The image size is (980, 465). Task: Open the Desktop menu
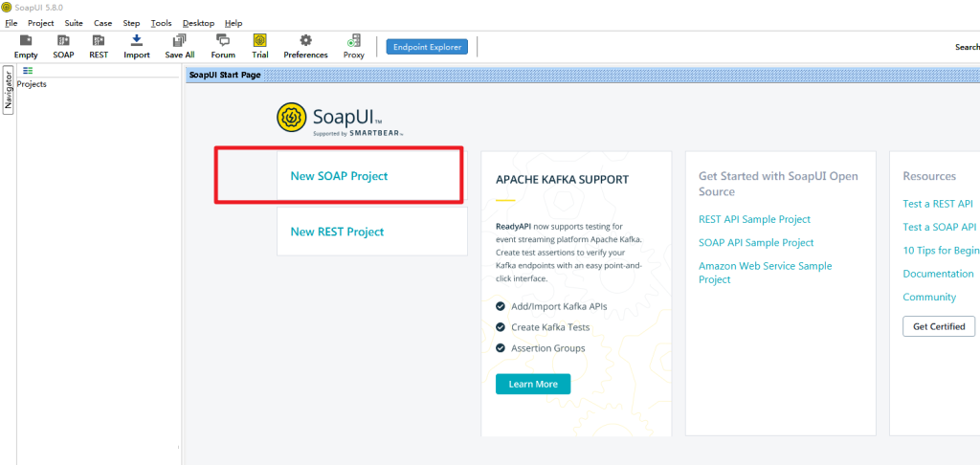(x=198, y=23)
